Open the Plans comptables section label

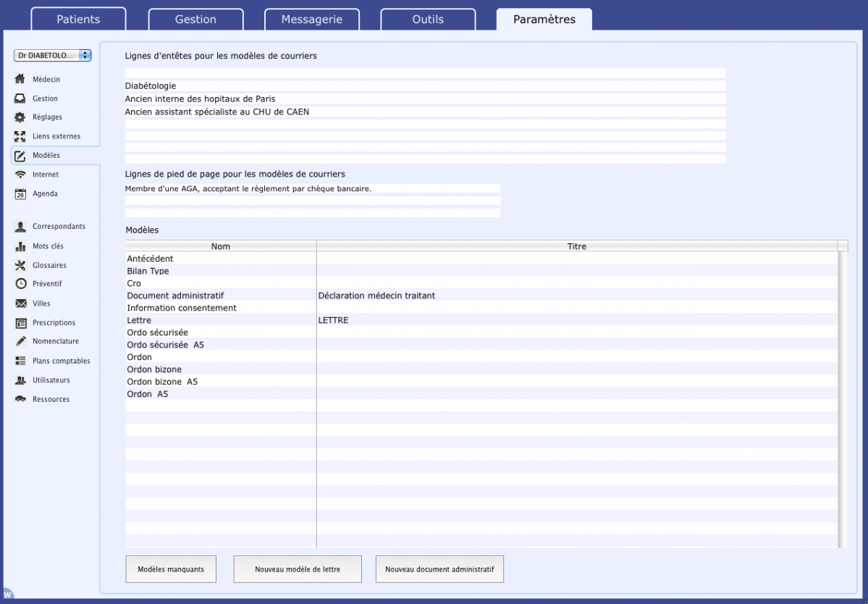point(61,361)
